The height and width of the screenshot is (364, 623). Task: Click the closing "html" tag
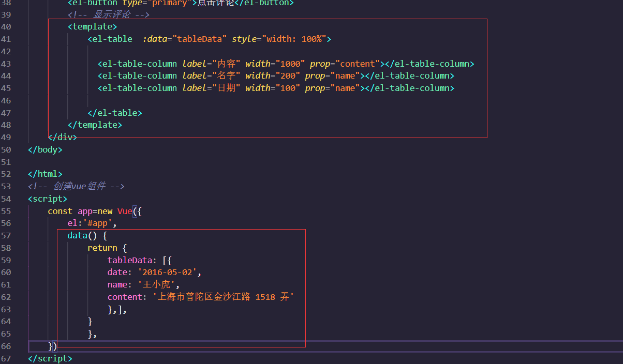[x=45, y=174]
